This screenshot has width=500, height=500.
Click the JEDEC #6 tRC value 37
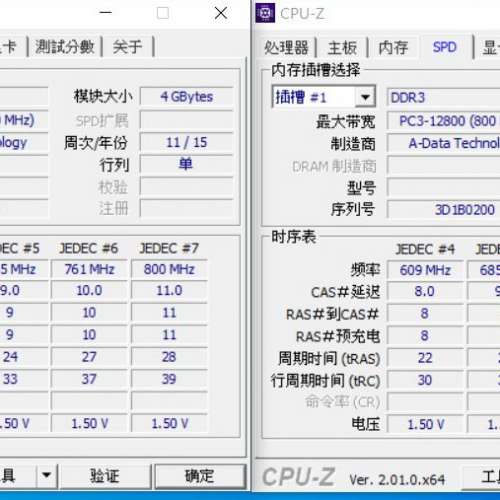[x=89, y=379]
